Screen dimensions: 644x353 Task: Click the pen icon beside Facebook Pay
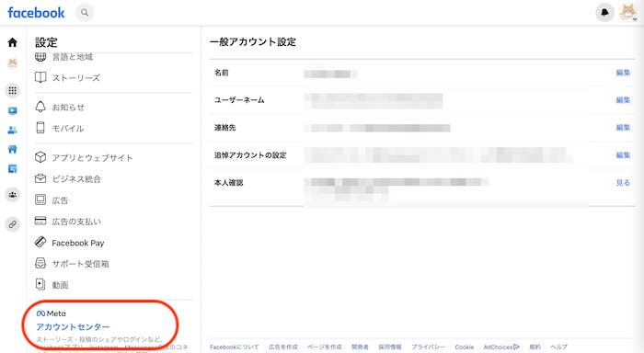coord(40,242)
